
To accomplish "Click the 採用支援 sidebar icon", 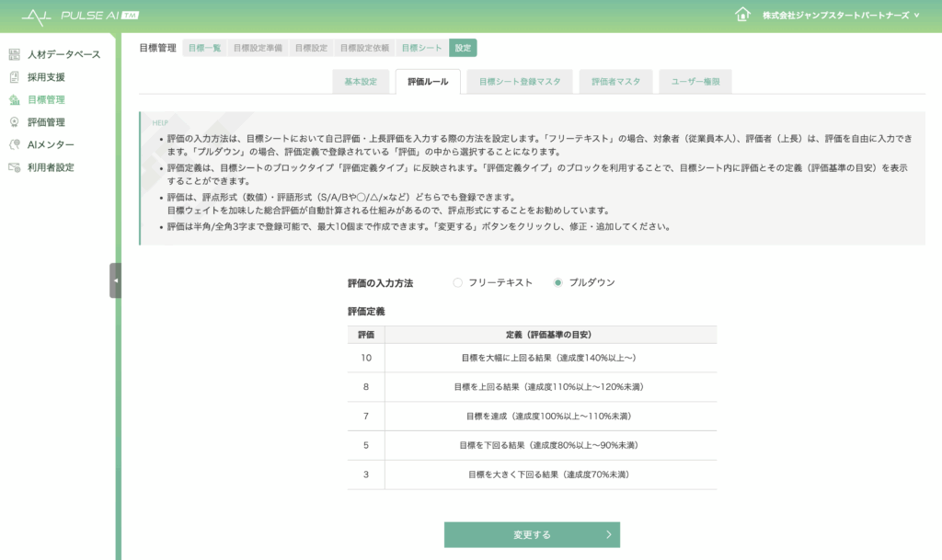I will click(14, 77).
